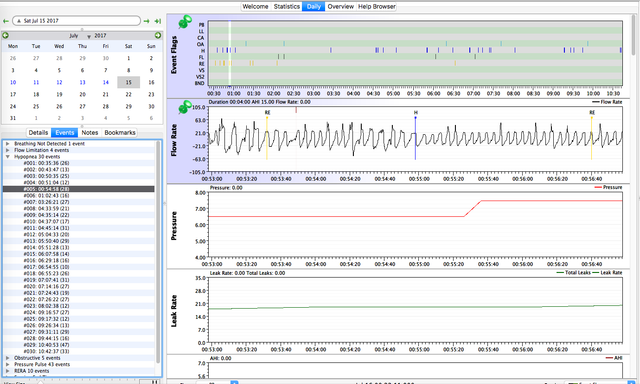The width and height of the screenshot is (640, 384).
Task: Select event #029: 10:40:53 (47)
Action: click(79, 345)
